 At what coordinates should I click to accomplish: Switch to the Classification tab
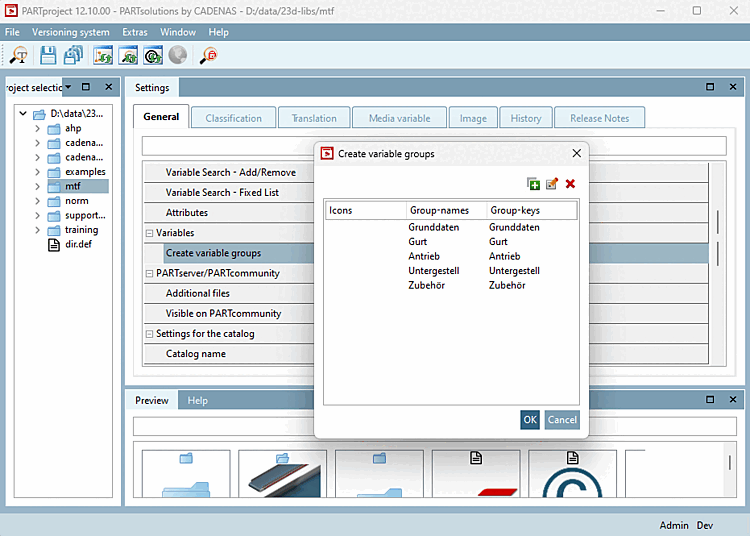pyautogui.click(x=233, y=118)
